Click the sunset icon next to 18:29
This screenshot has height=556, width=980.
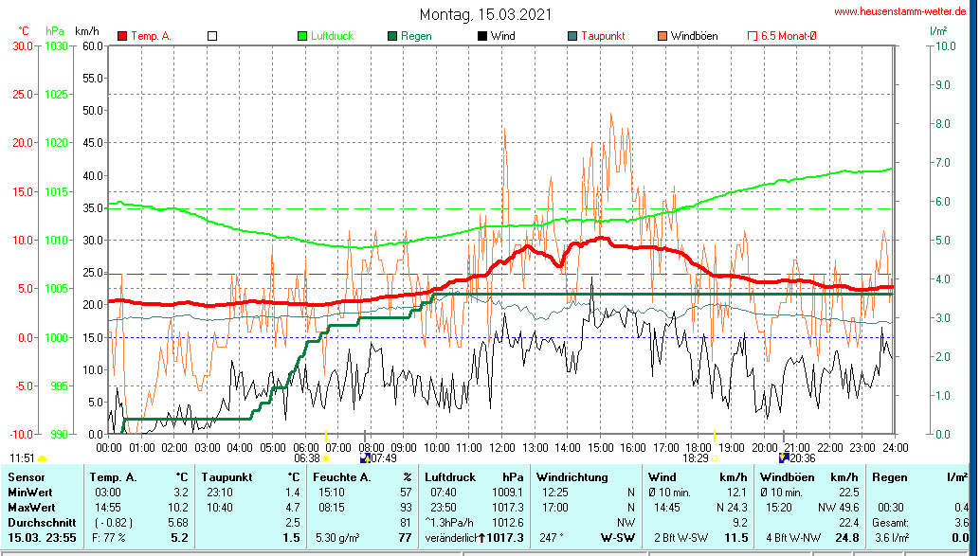coord(715,458)
